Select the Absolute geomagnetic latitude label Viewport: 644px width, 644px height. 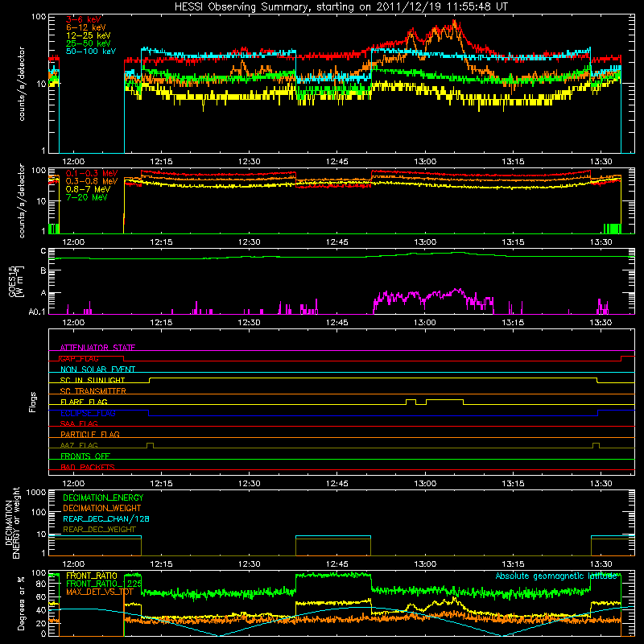tap(556, 576)
